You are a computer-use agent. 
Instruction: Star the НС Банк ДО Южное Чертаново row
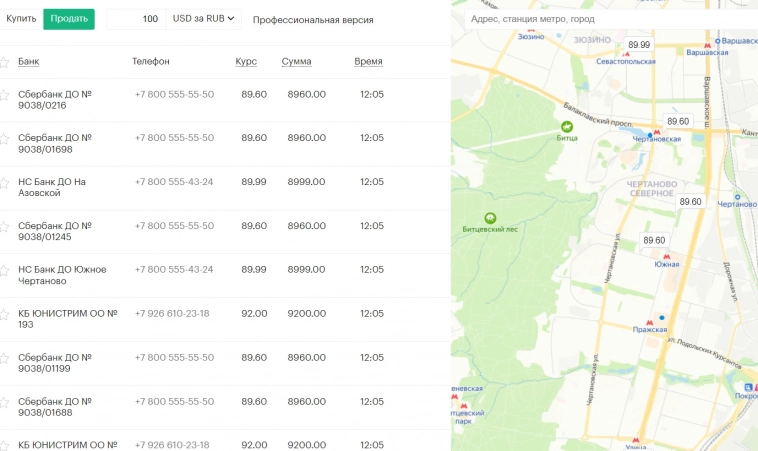(x=4, y=270)
